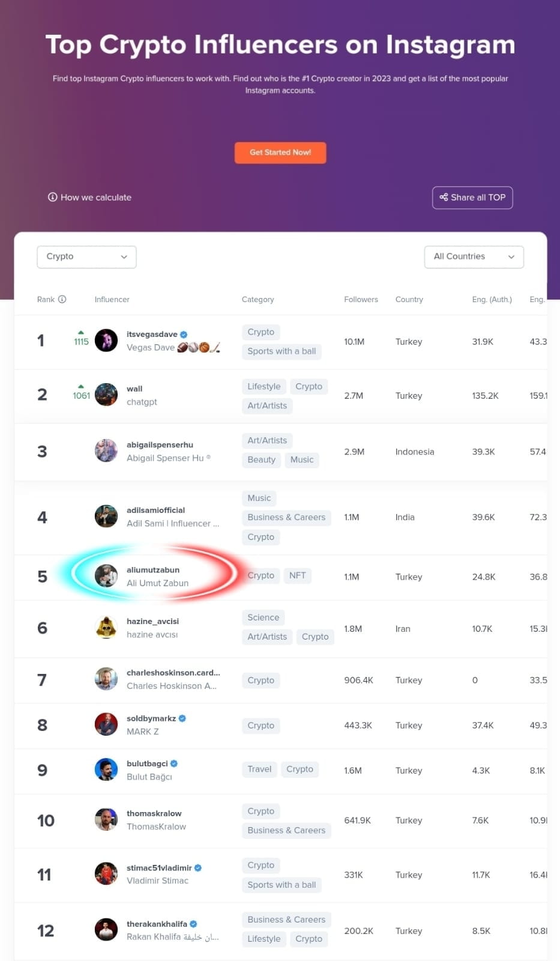Screen dimensions: 560x961
Task: Click the verified badge next to soldbymarkz
Action: click(182, 718)
